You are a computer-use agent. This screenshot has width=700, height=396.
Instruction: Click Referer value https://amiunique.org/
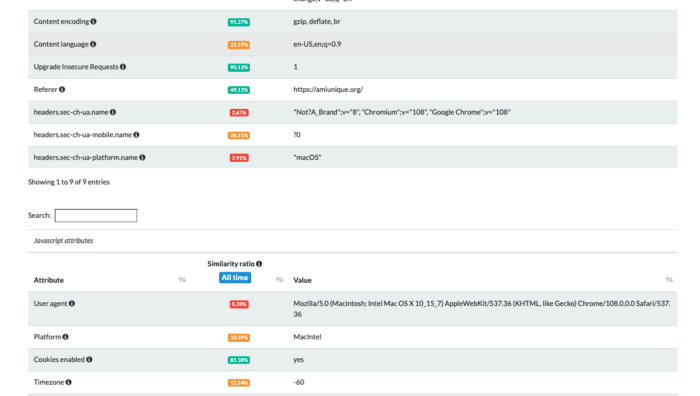328,90
